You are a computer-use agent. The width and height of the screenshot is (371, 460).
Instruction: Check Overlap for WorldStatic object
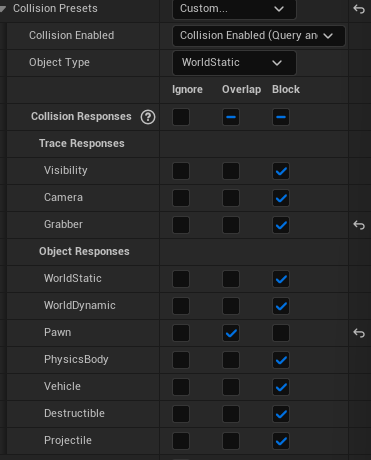pyautogui.click(x=231, y=279)
